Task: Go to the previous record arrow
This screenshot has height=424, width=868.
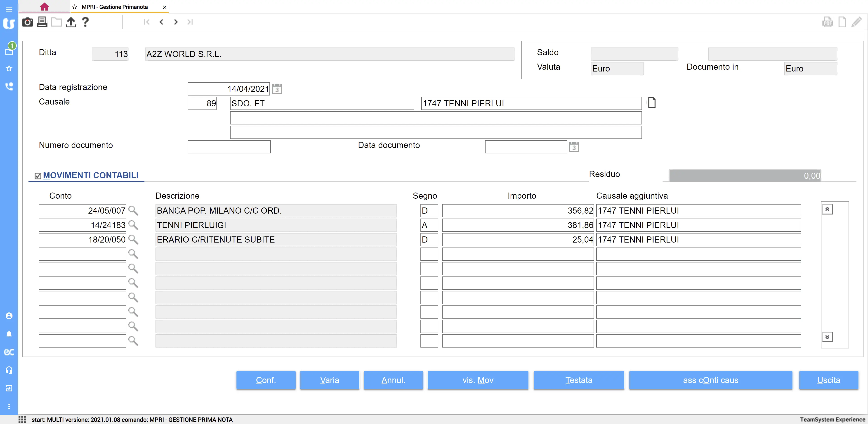Action: [161, 22]
